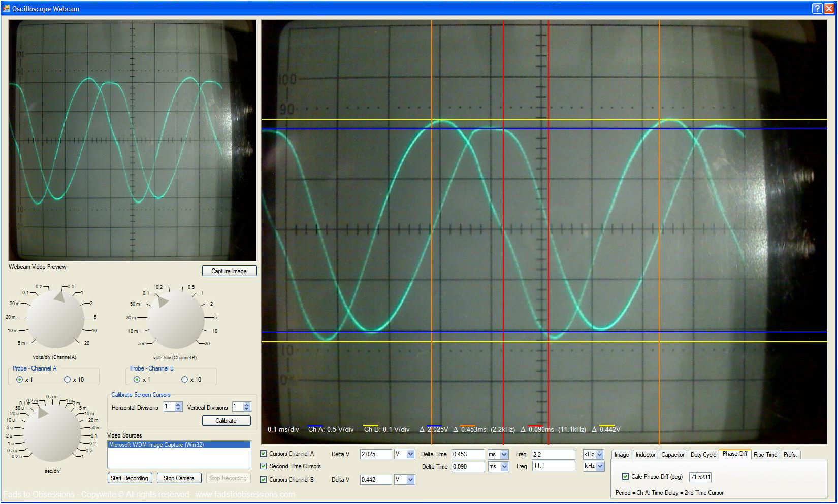Viewport: 838px width, 504px height.
Task: Increase the Horizontal Divisions spinner value
Action: 178,405
